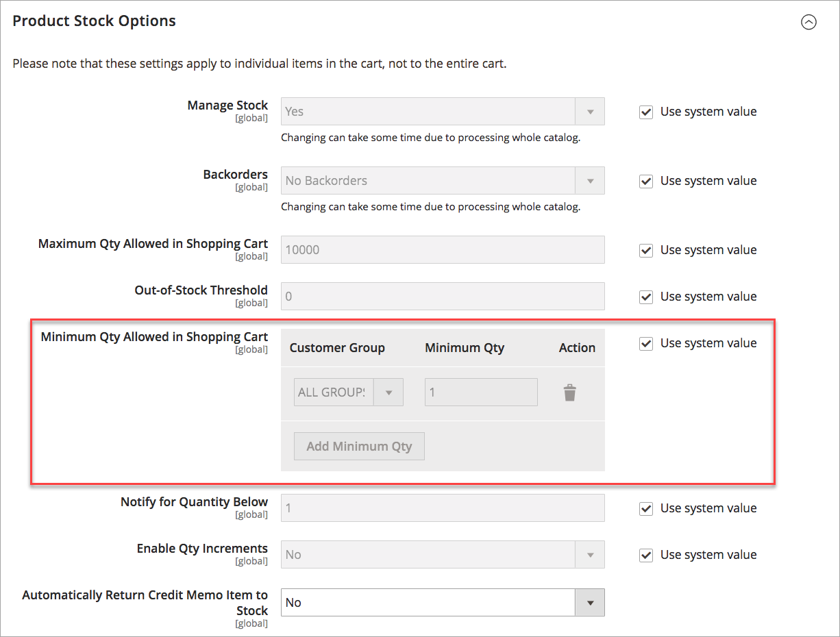
Task: Click the Maximum Qty Allowed input showing 10000
Action: click(x=442, y=249)
